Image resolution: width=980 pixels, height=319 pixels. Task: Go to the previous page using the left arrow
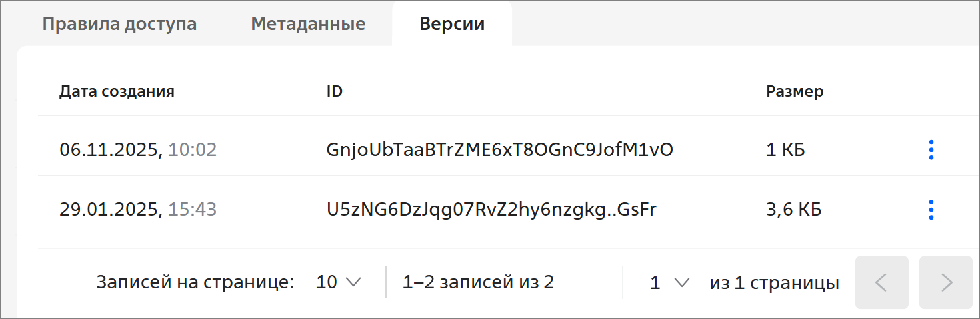[881, 282]
